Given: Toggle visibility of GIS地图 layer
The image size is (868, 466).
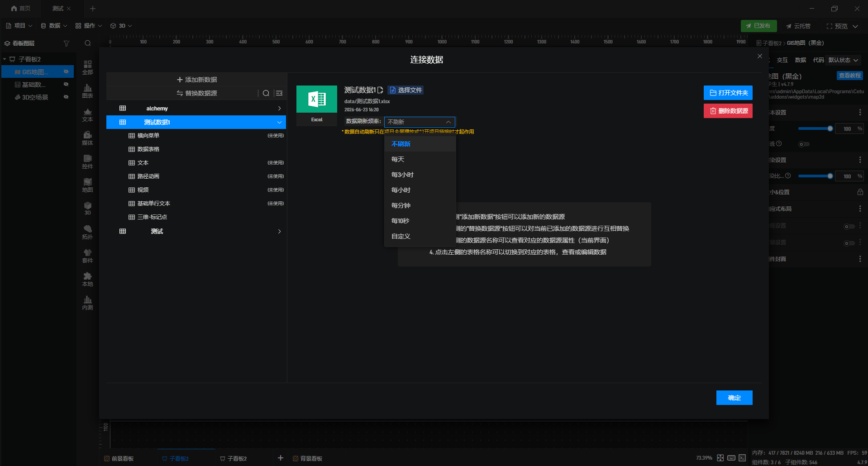Looking at the screenshot, I should [66, 71].
